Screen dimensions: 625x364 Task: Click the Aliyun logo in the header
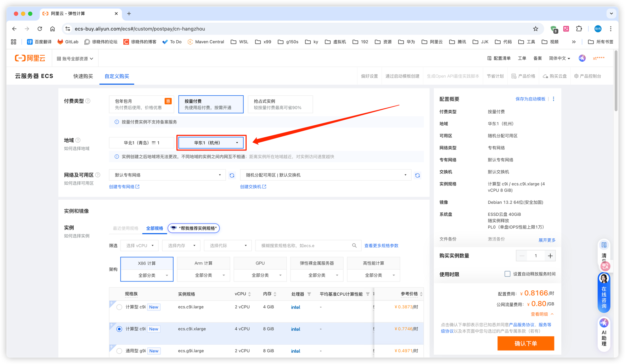(x=30, y=58)
